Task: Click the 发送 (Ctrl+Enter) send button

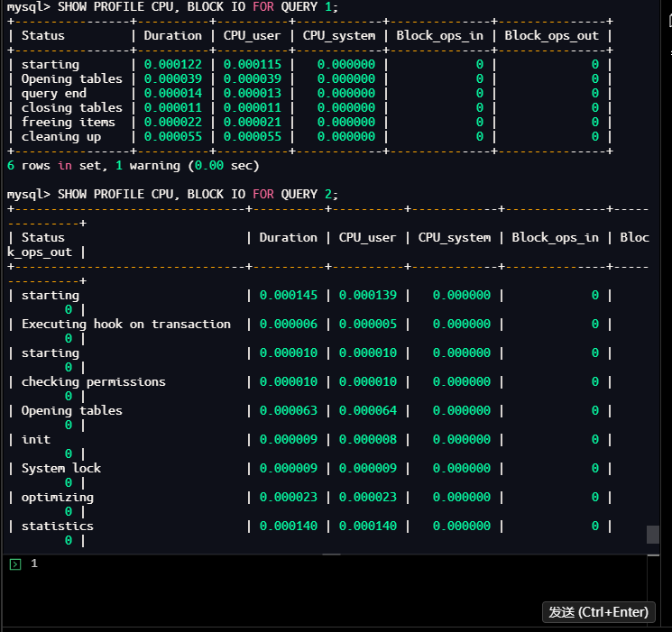Action: click(x=598, y=612)
